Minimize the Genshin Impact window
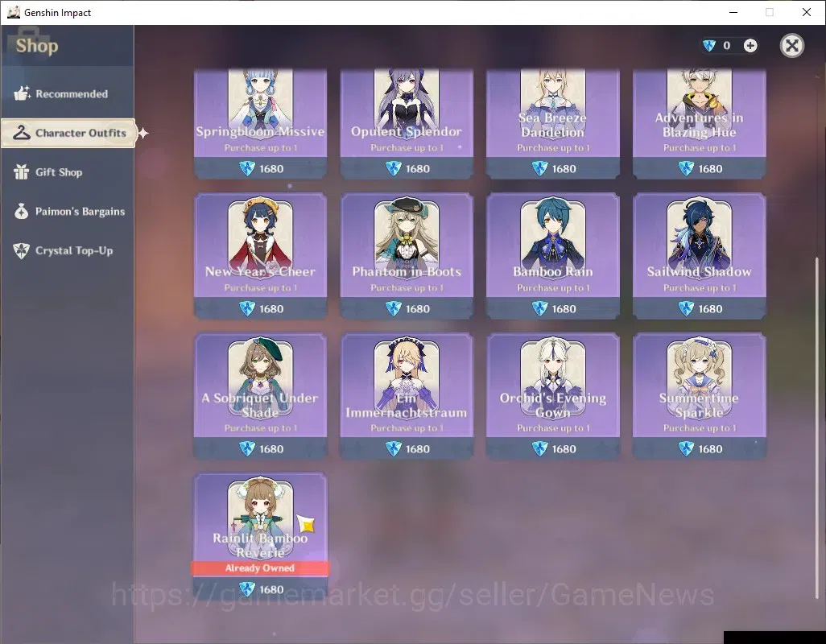 click(x=733, y=12)
